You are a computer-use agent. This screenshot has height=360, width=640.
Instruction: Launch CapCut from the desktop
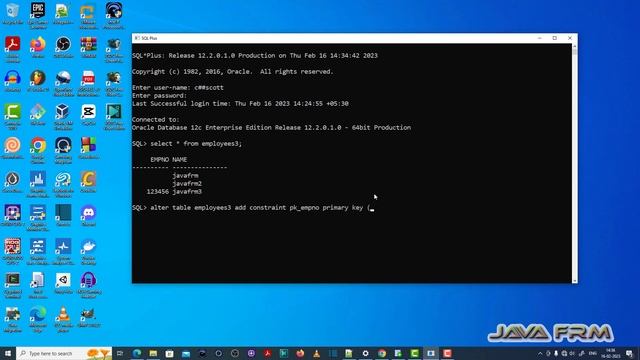tap(89, 114)
